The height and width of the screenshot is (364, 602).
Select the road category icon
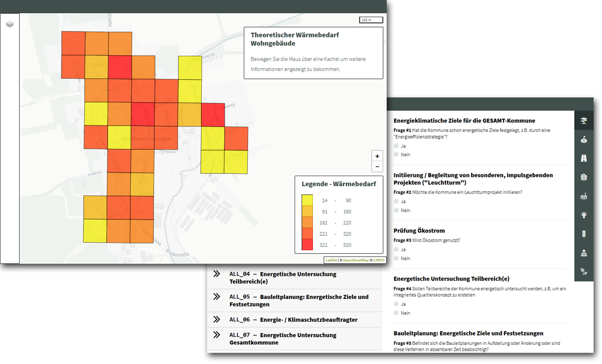(x=584, y=158)
